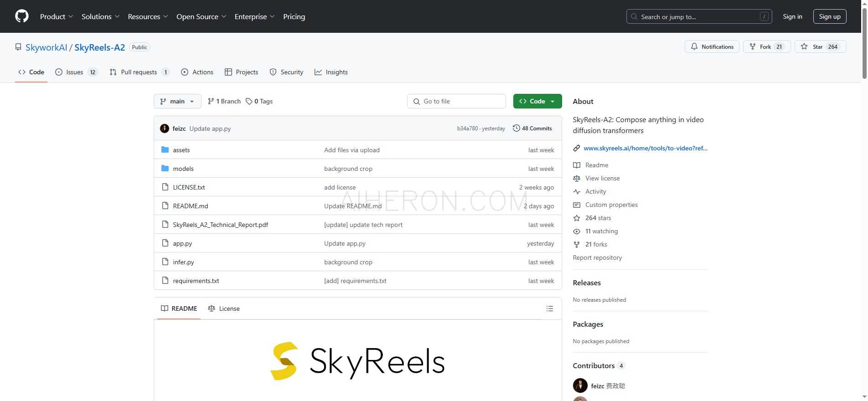Screen dimensions: 868x401
Task: Click the SkyworkAI owner link
Action: pyautogui.click(x=46, y=47)
